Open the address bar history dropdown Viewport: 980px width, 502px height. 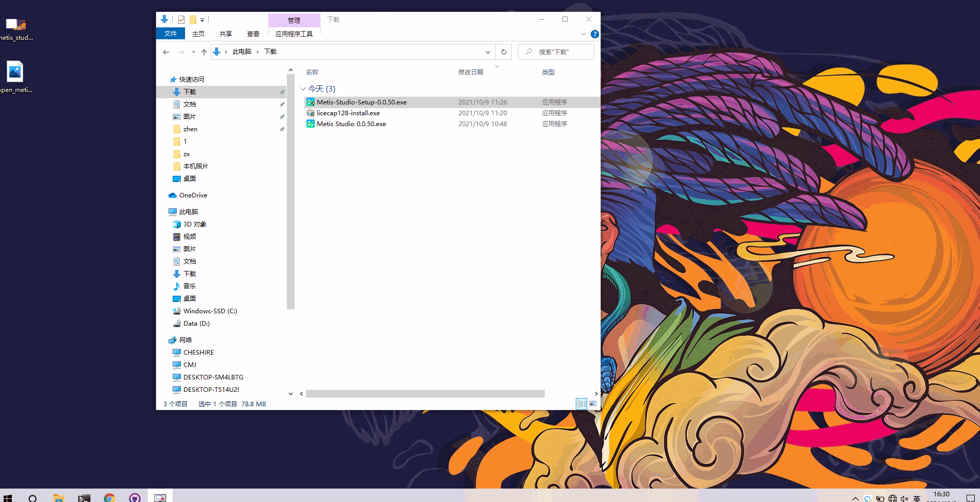[x=487, y=52]
